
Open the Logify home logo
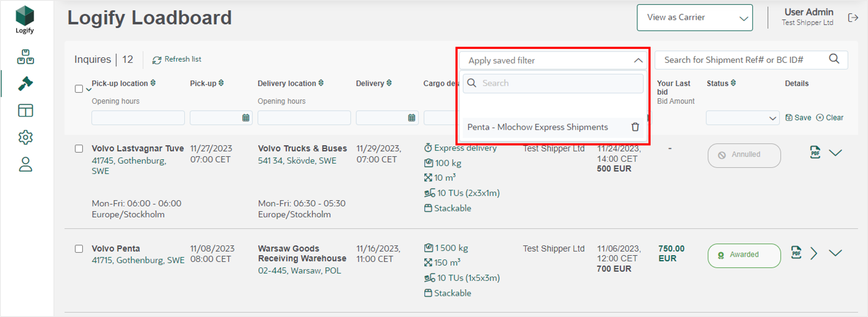(25, 20)
